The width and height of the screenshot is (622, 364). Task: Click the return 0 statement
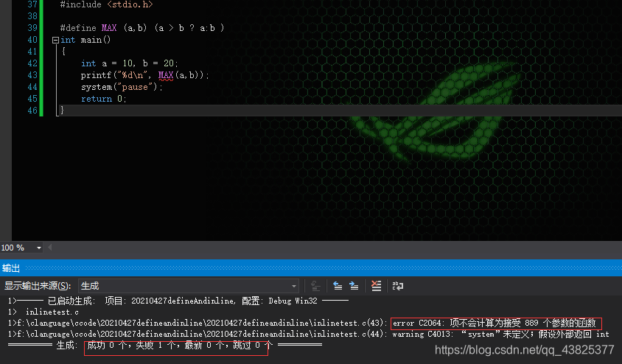(x=103, y=99)
